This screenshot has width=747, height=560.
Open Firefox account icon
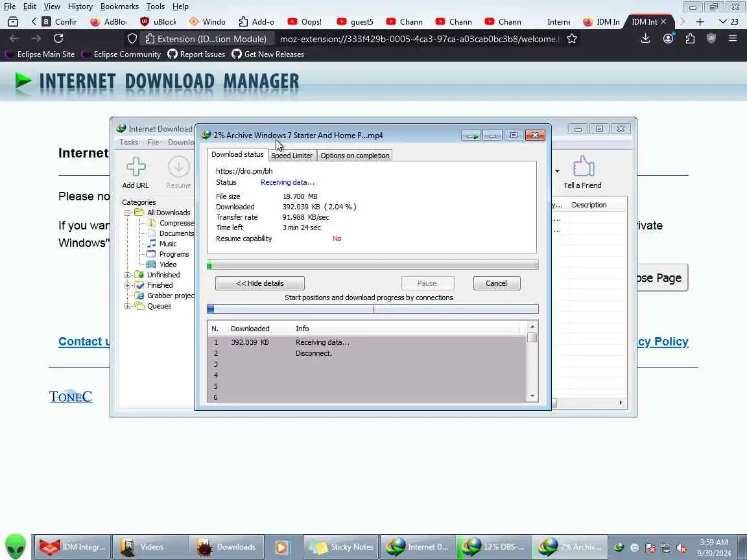tap(668, 39)
